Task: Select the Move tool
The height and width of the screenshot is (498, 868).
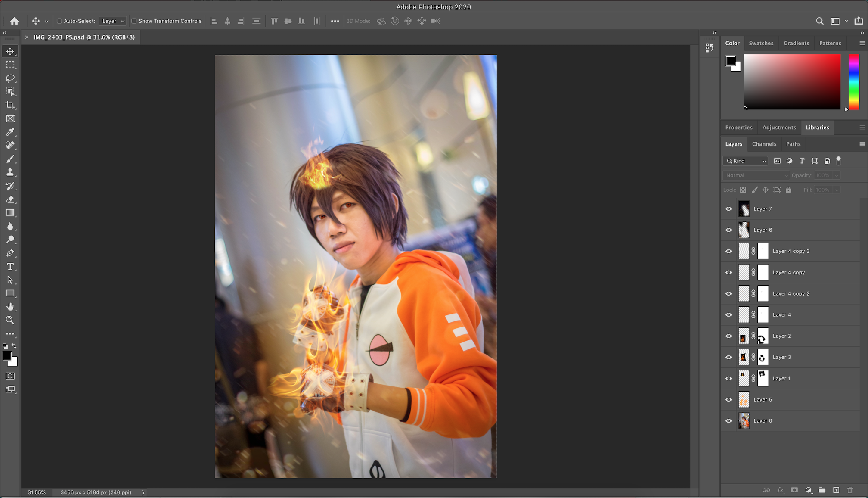Action: (x=10, y=51)
